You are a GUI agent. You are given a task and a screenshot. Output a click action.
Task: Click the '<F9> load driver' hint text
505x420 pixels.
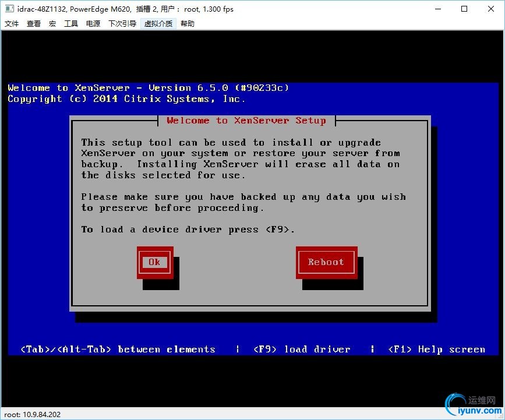[x=302, y=350]
